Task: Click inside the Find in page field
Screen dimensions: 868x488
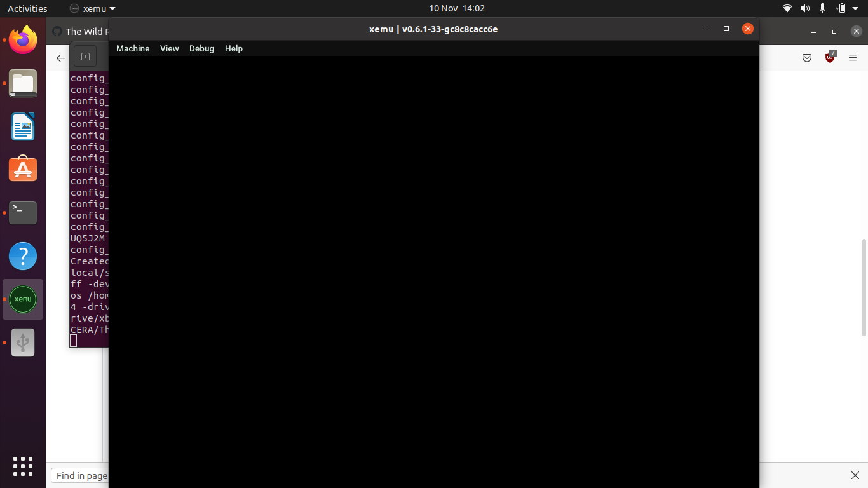Action: (81, 475)
